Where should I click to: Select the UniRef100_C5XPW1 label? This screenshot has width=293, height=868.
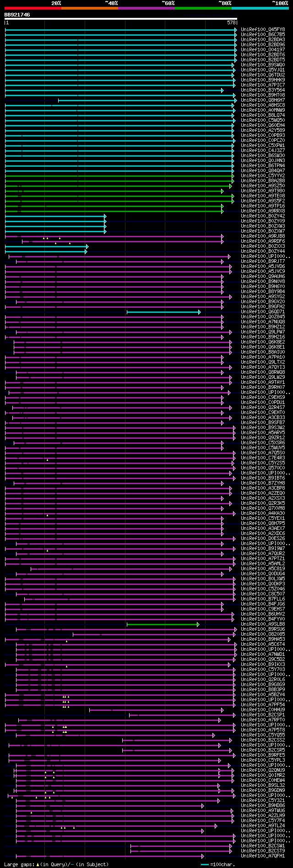263,145
